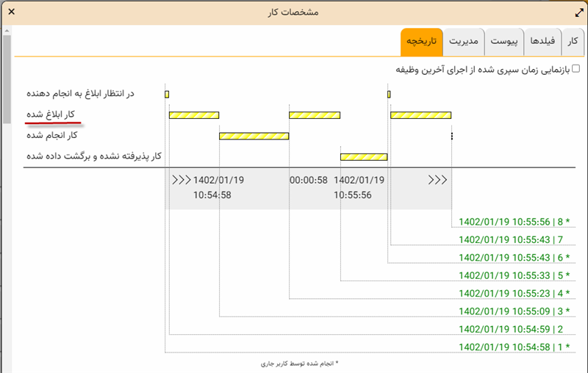The height and width of the screenshot is (373, 588).
Task: Open the فیلدها tab
Action: [x=542, y=43]
